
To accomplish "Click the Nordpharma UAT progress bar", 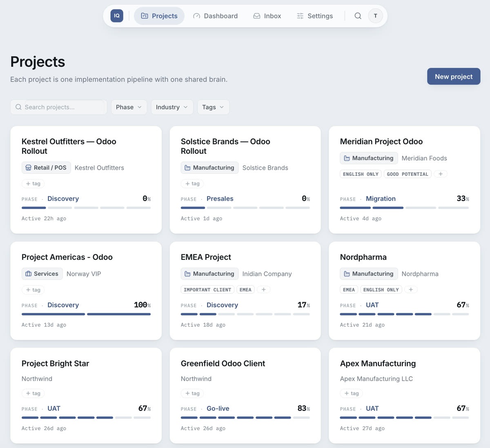I will click(405, 314).
